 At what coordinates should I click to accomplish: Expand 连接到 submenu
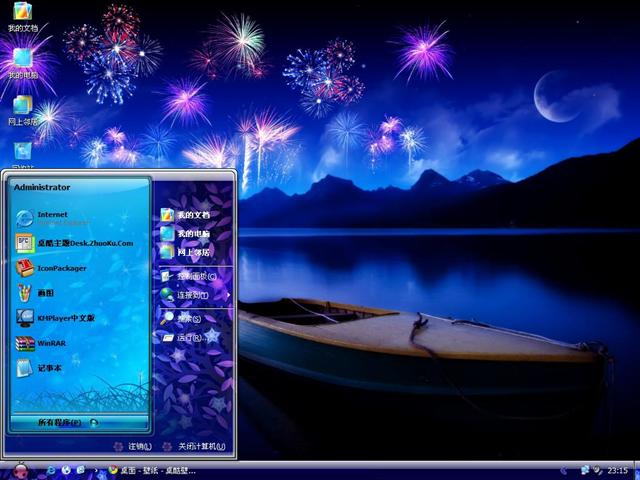(x=195, y=295)
